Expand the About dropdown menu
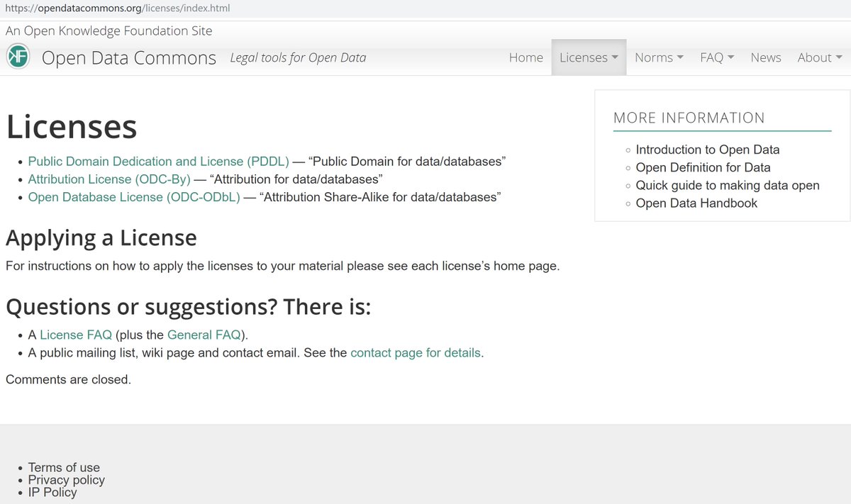Viewport: 851px width, 504px height. point(820,57)
